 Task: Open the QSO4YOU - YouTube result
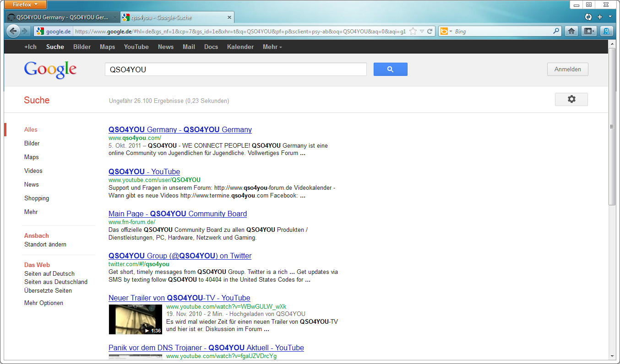144,171
